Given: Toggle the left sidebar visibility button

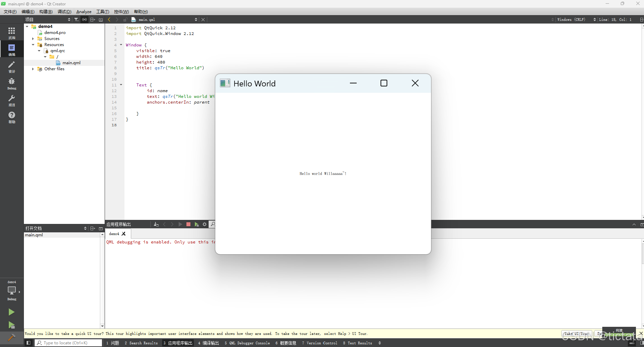Looking at the screenshot, I should [28, 343].
